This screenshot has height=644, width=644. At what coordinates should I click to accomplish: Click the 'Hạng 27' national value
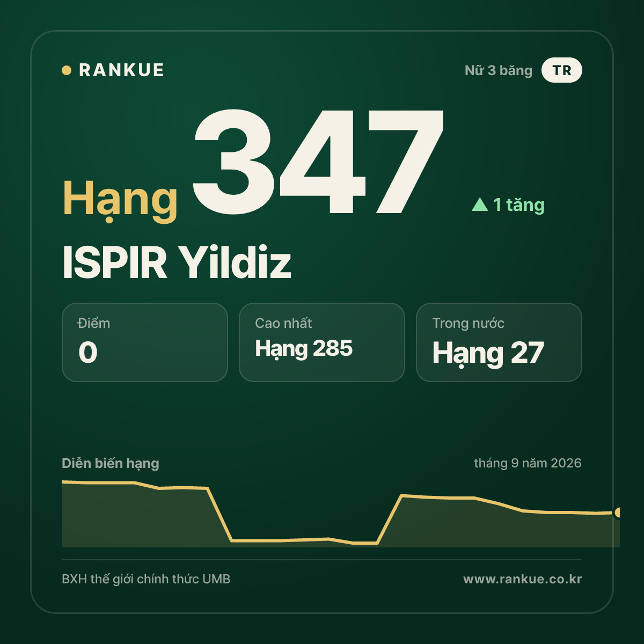coord(488,354)
